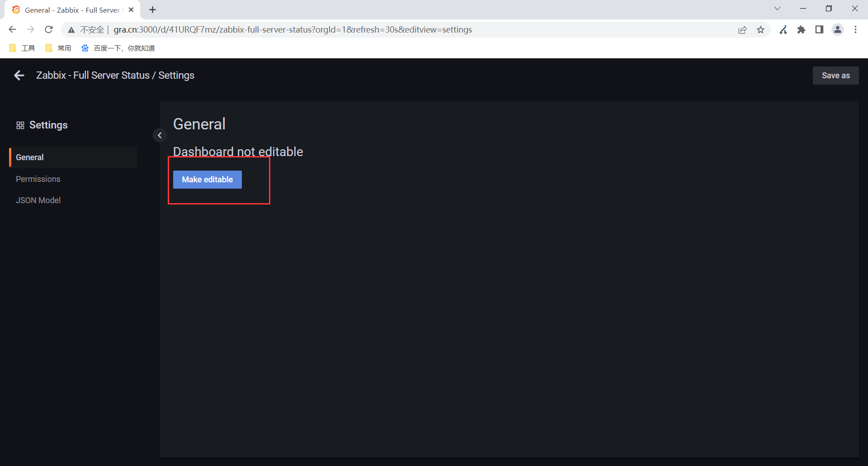Image resolution: width=868 pixels, height=466 pixels.
Task: Reload the current page
Action: (x=49, y=29)
